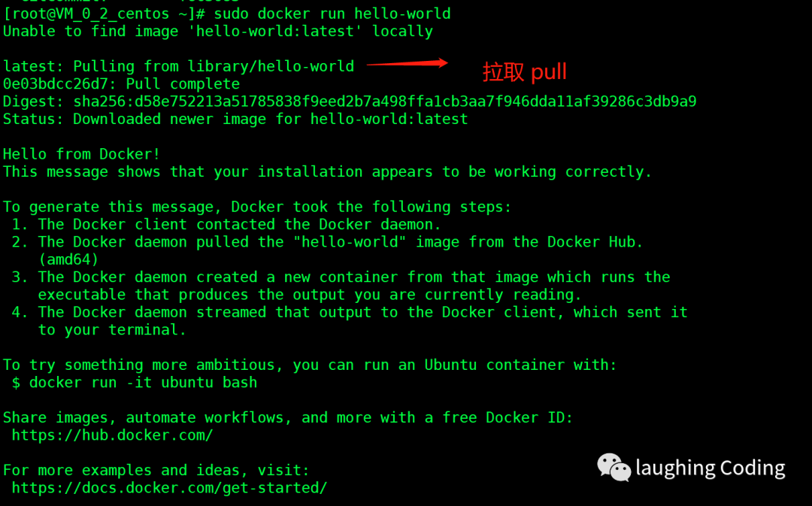Click the "Unable to find image" message
812x506 pixels.
pos(218,32)
